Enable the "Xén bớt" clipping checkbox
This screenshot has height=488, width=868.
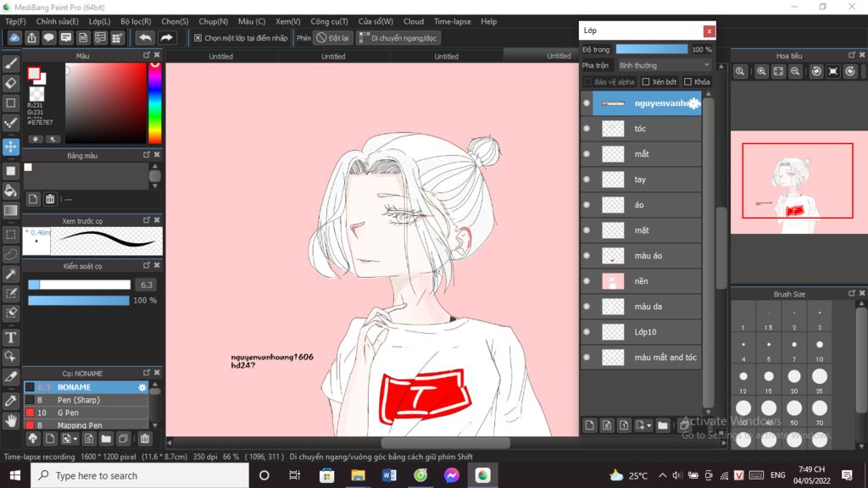pyautogui.click(x=646, y=82)
